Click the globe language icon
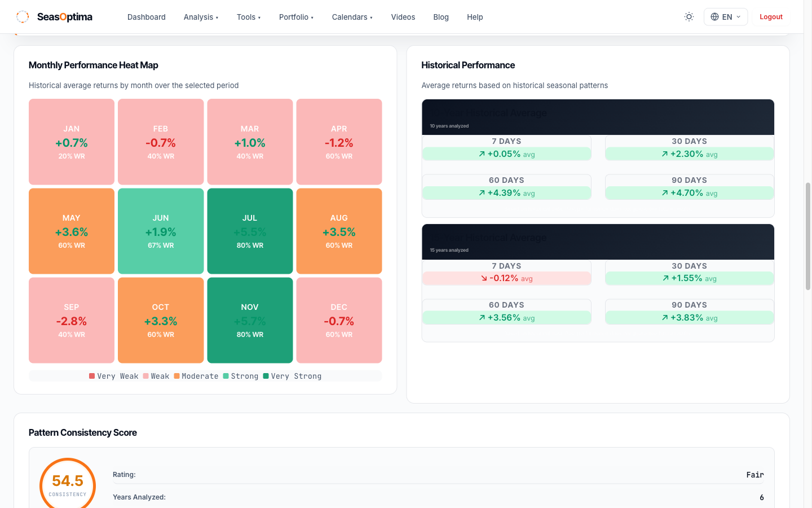This screenshot has width=812, height=508. coord(714,17)
